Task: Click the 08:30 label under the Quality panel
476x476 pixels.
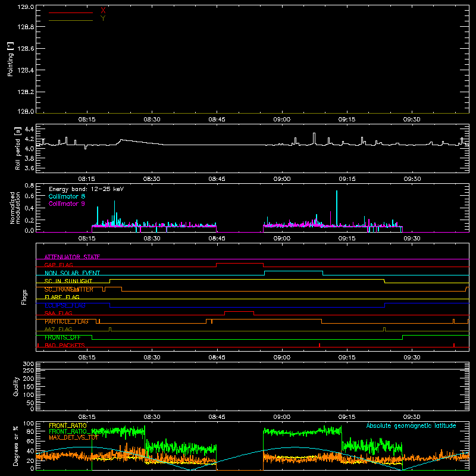Action: click(x=152, y=417)
